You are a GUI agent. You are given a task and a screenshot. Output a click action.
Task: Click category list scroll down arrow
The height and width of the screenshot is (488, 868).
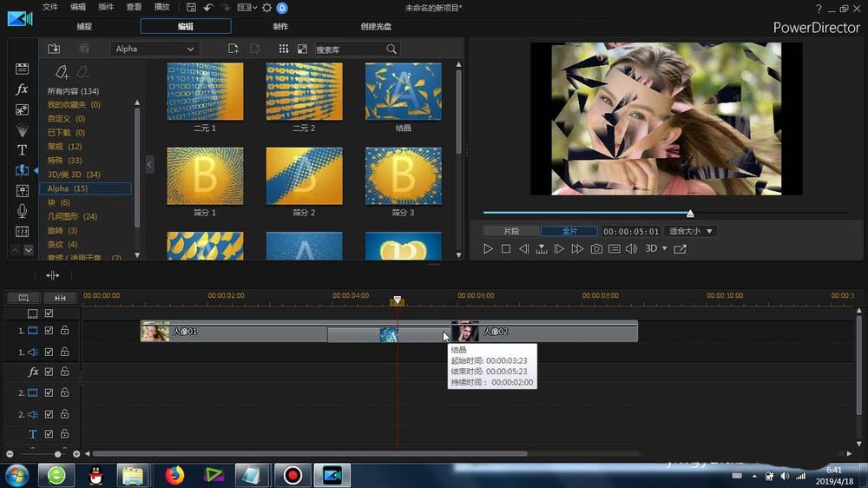(x=137, y=255)
